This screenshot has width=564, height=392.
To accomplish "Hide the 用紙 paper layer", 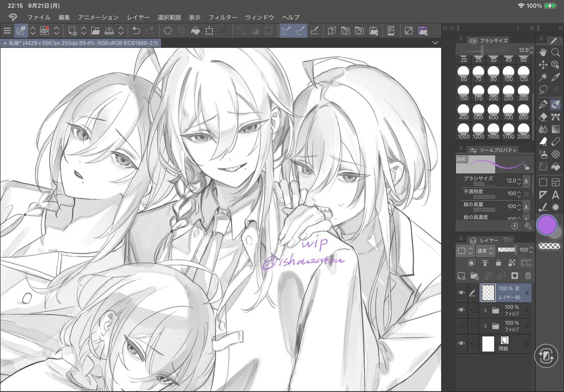I will [x=461, y=344].
